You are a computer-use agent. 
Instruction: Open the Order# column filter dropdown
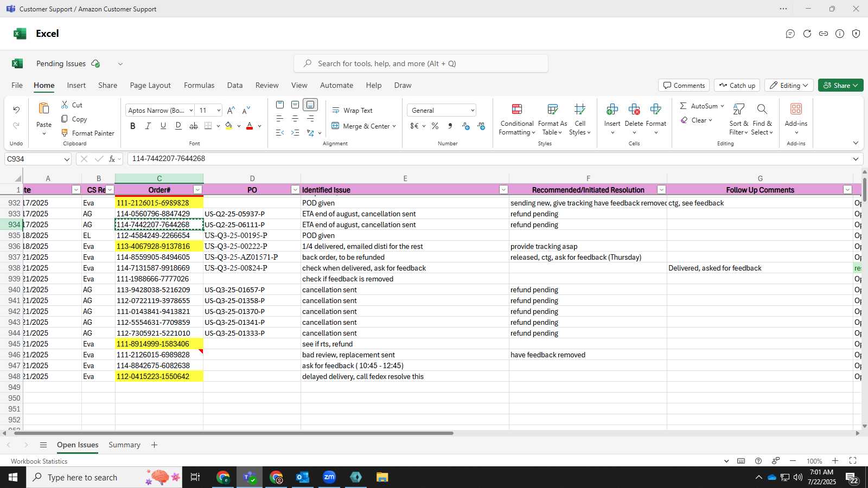point(197,190)
